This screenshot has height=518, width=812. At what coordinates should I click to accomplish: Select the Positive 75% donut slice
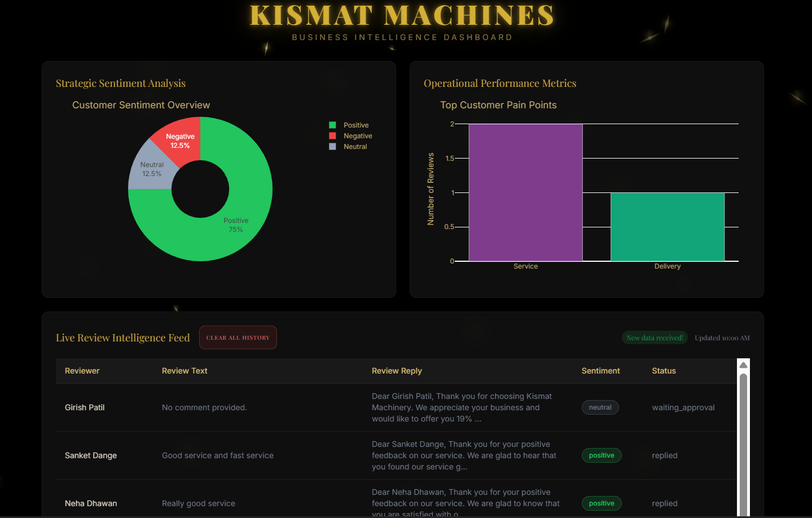237,226
